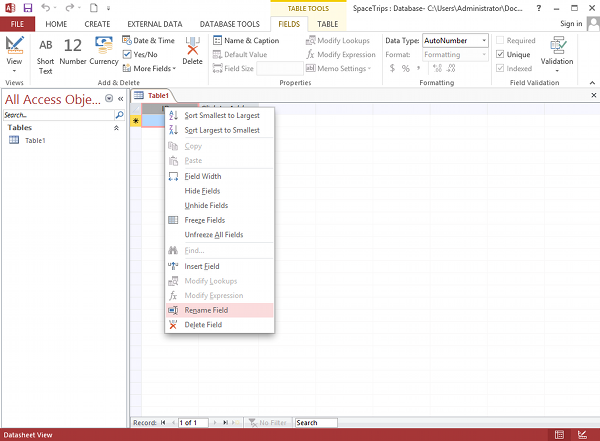
Task: Choose Sort Largest to Smallest
Action: 220,130
